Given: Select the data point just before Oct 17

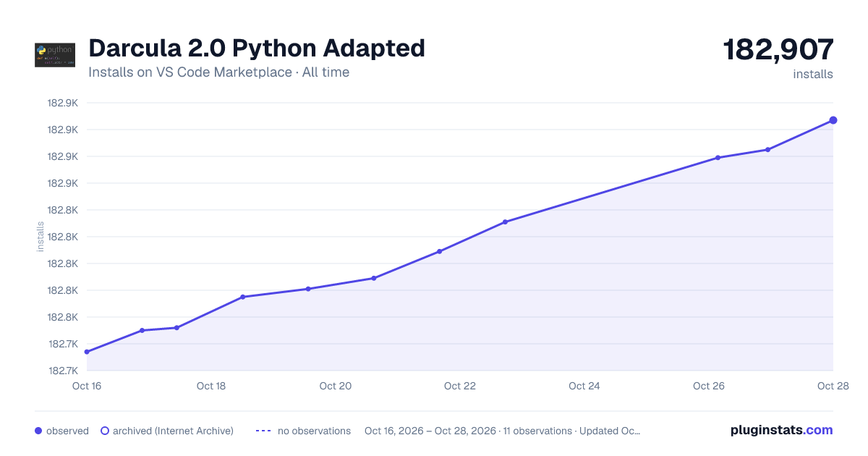Looking at the screenshot, I should pos(142,330).
